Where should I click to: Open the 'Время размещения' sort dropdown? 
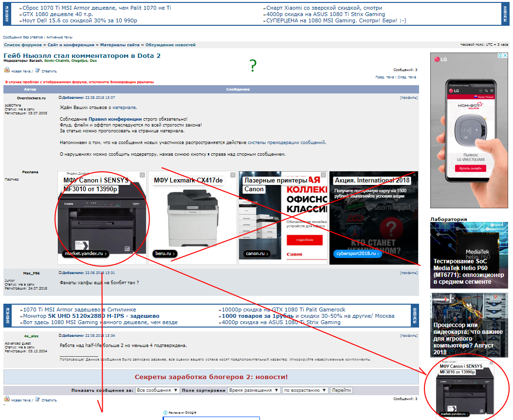pyautogui.click(x=254, y=390)
